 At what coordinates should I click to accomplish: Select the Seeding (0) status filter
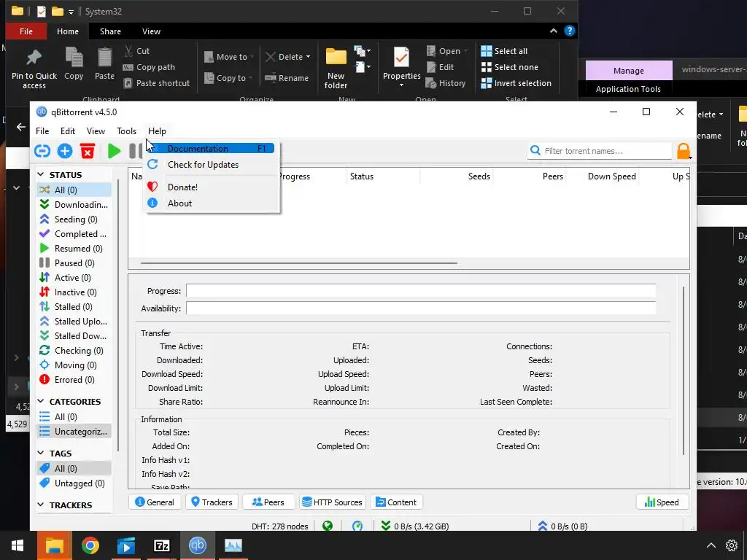(74, 219)
